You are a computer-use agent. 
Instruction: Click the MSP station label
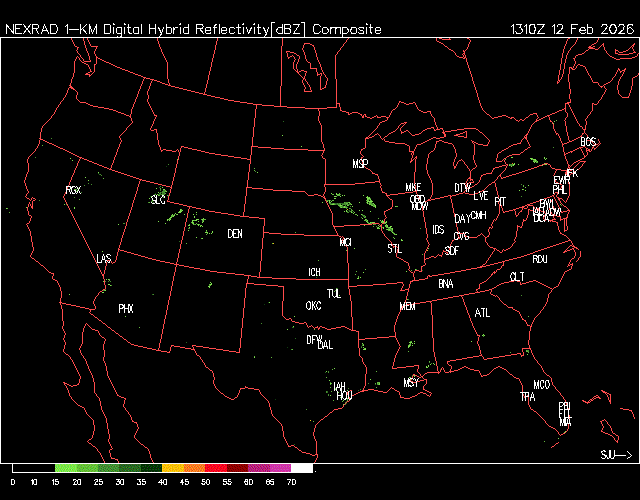(361, 163)
